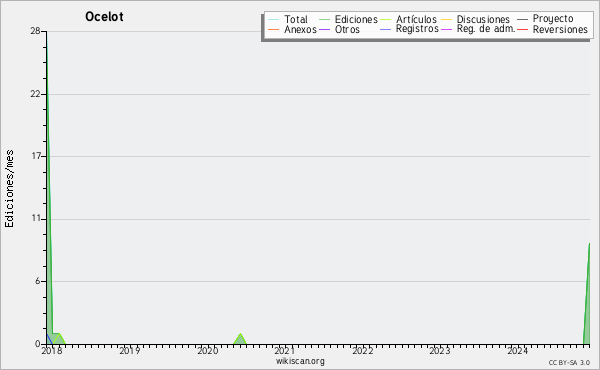Click the CC BY-SA 3.0 license text
Viewport: 600px width, 370px height.
[x=569, y=363]
